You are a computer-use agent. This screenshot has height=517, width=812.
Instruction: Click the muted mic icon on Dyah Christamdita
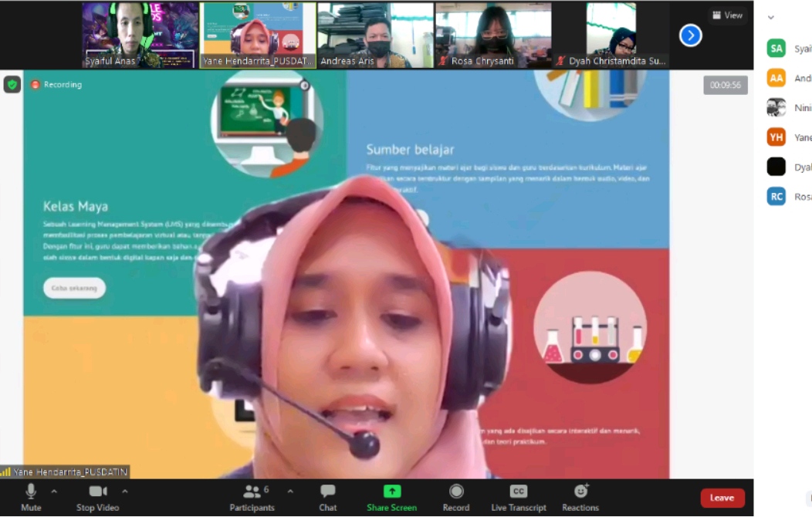click(x=560, y=61)
